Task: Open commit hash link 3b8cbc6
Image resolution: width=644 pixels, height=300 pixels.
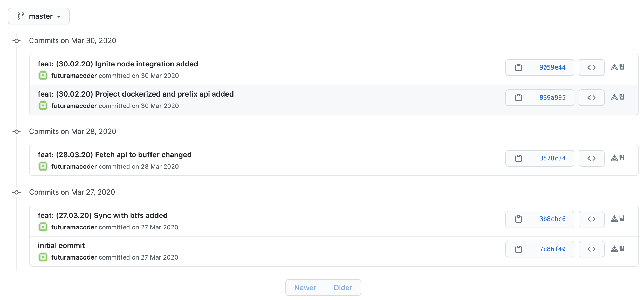Action: (x=552, y=219)
